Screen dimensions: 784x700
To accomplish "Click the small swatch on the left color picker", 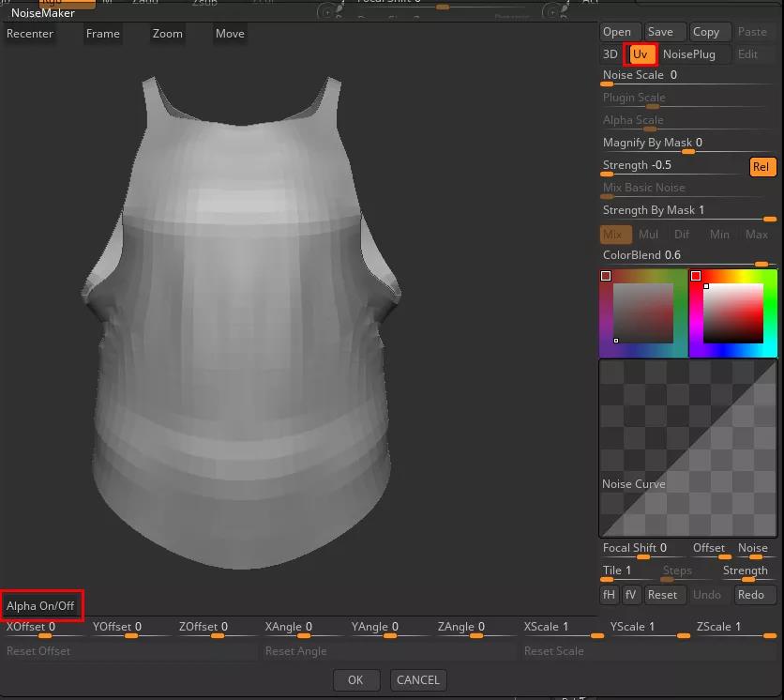I will point(606,276).
